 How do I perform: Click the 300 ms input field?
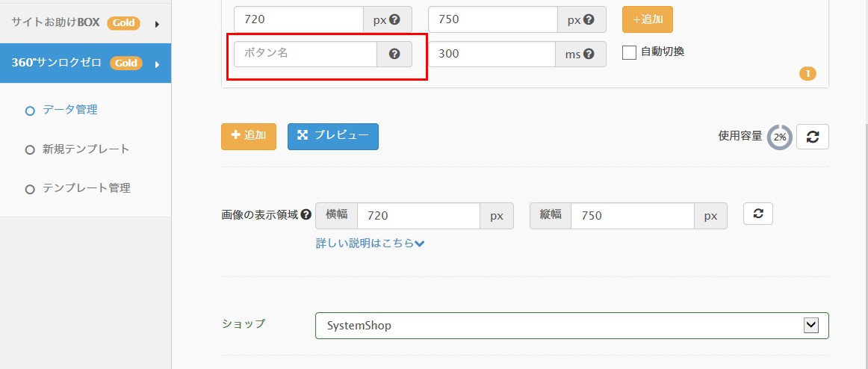(492, 54)
